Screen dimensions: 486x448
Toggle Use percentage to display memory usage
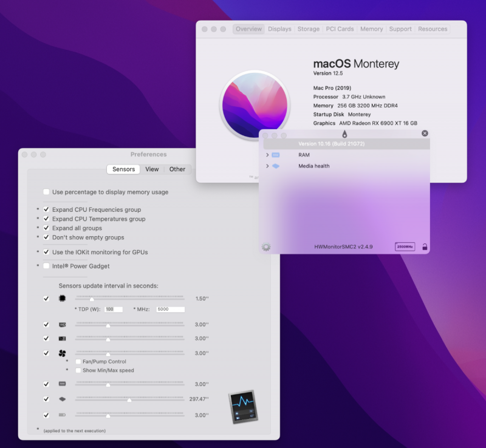click(x=46, y=192)
